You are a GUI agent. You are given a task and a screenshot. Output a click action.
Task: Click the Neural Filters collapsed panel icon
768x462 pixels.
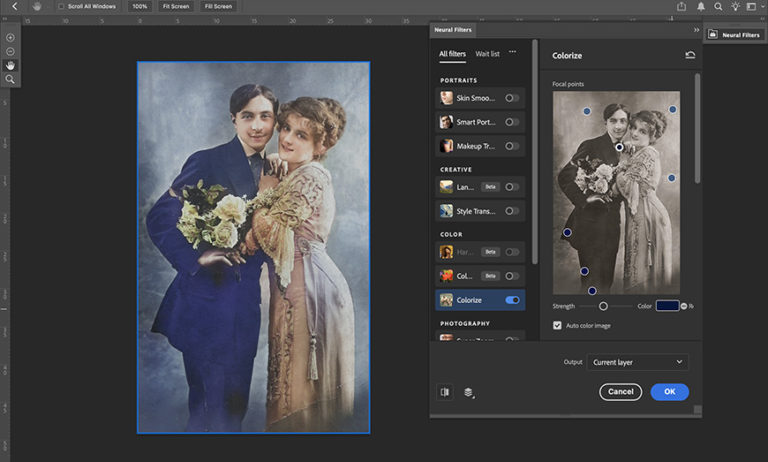713,34
